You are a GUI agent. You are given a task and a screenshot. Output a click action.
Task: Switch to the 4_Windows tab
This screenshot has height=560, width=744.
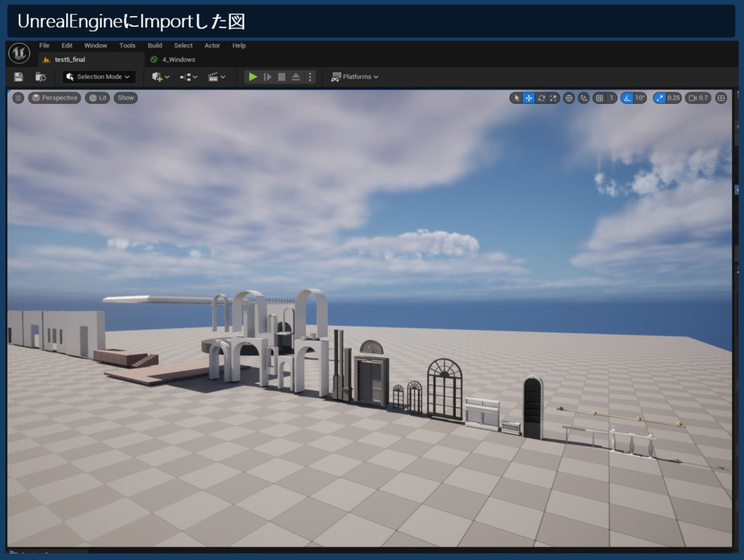click(173, 60)
